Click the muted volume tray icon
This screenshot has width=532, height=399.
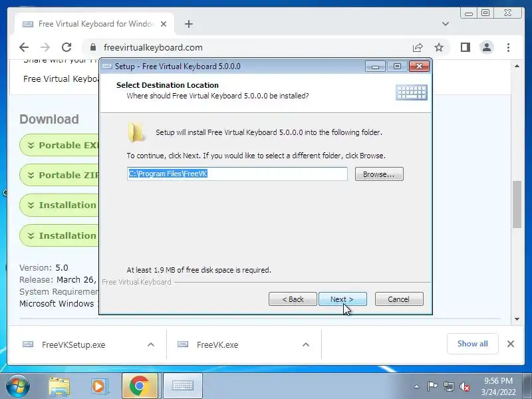point(465,386)
